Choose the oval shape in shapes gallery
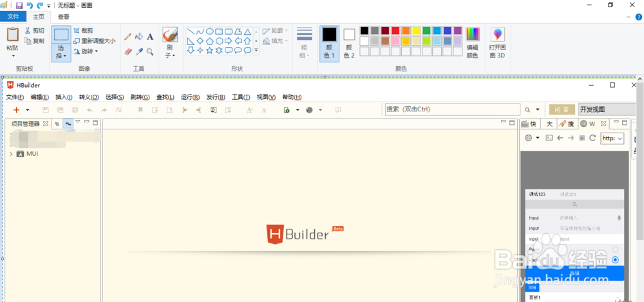The width and height of the screenshot is (644, 302). [209, 32]
